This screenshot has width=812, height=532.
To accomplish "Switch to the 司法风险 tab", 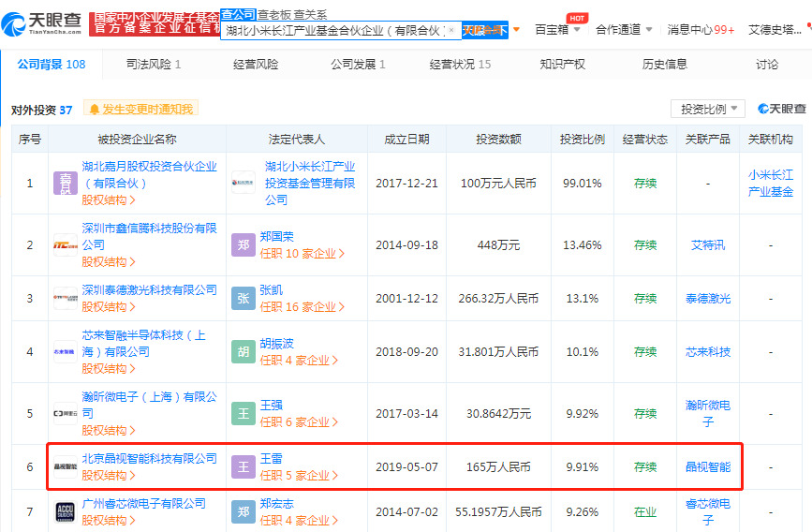I will (x=154, y=65).
